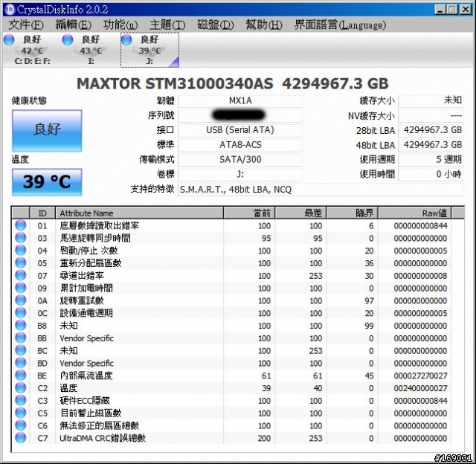The height and width of the screenshot is (464, 476).
Task: Click the 最差 column header
Action: coord(300,213)
